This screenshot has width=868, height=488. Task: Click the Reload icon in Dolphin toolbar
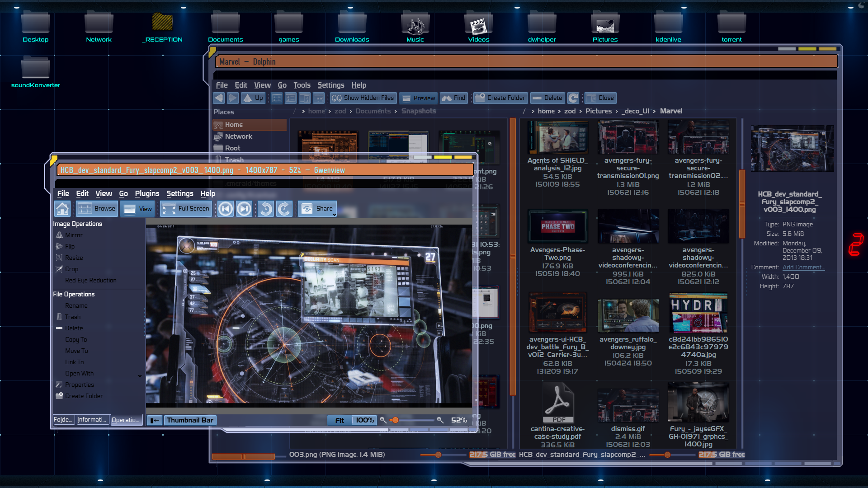pyautogui.click(x=573, y=98)
